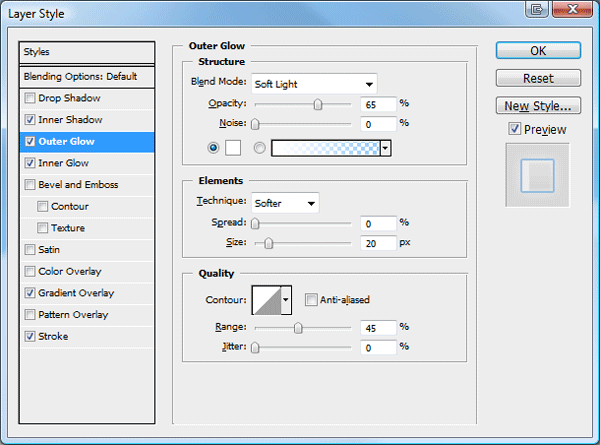Click the Opacity value field
This screenshot has width=600, height=445.
click(378, 104)
